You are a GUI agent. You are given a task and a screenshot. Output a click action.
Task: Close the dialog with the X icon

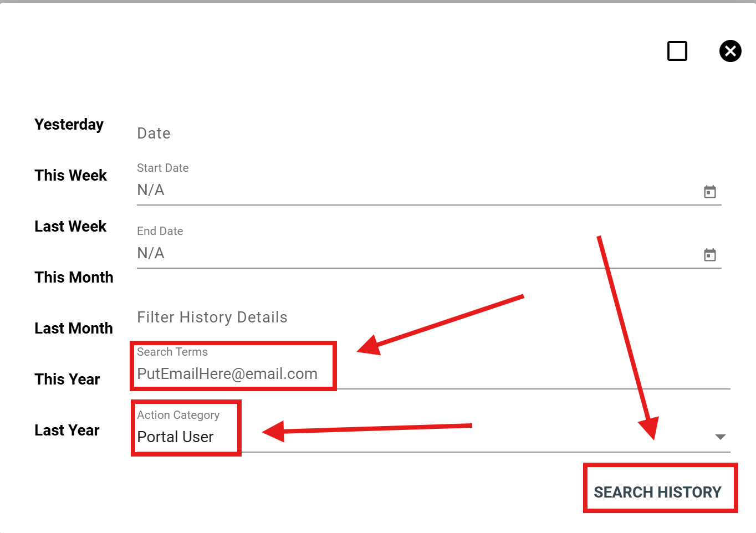point(730,51)
